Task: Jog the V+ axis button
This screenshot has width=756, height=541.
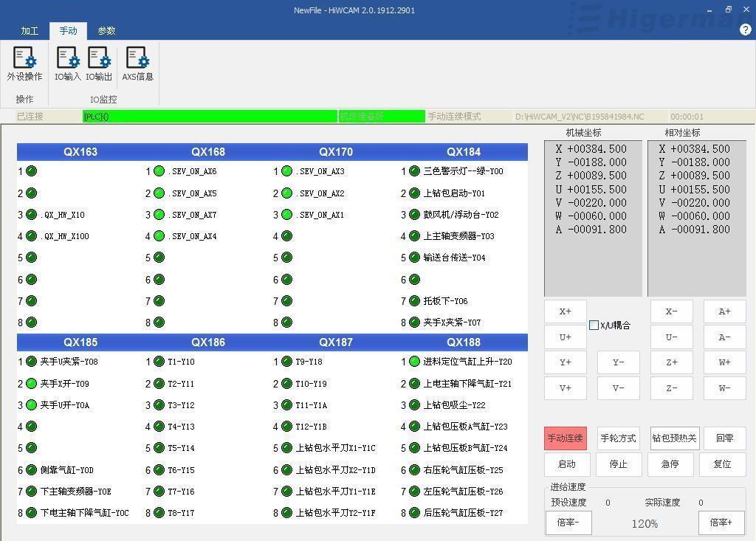Action: coord(565,387)
